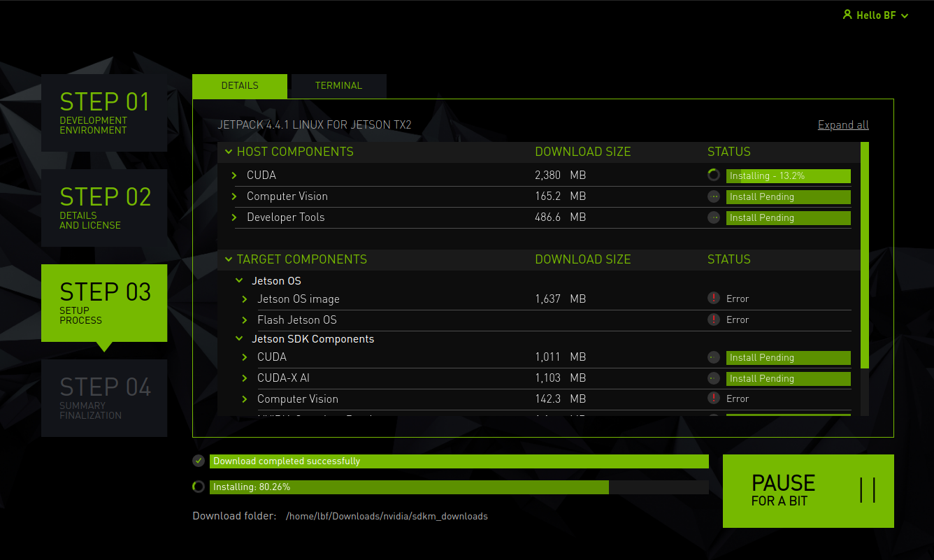
Task: Collapse the TARGET COMPONENTS section
Action: click(x=229, y=259)
